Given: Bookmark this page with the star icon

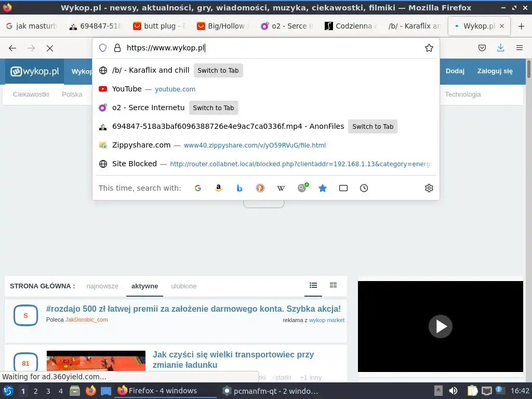Looking at the screenshot, I should (x=429, y=48).
